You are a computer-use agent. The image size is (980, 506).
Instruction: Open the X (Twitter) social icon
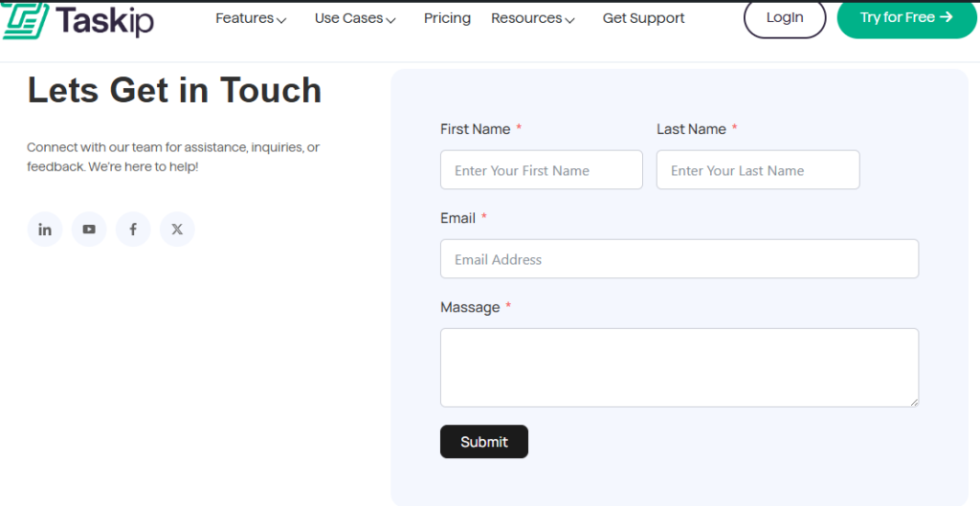[x=177, y=230]
